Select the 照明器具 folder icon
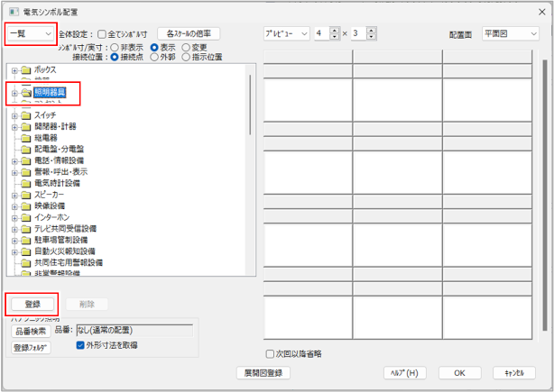The image size is (554, 392). (x=25, y=92)
